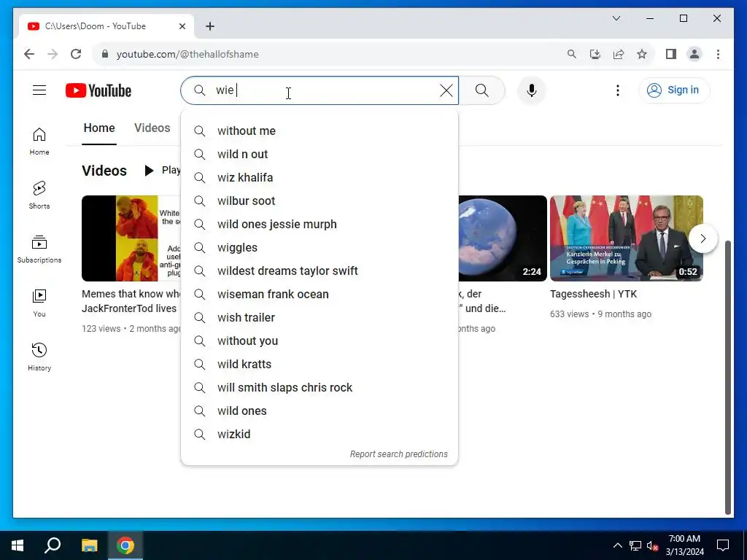Choose suggestion 'wiz khalifa'
Image resolution: width=747 pixels, height=560 pixels.
click(x=320, y=178)
